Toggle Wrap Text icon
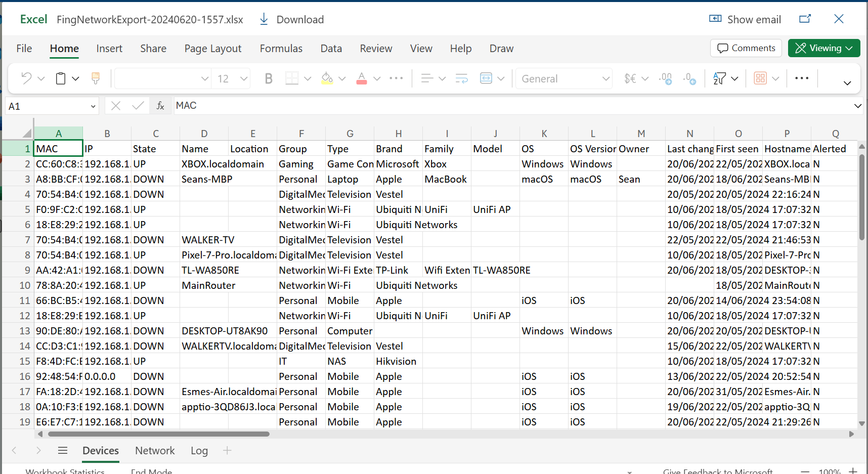Viewport: 868px width, 474px height. tap(461, 78)
